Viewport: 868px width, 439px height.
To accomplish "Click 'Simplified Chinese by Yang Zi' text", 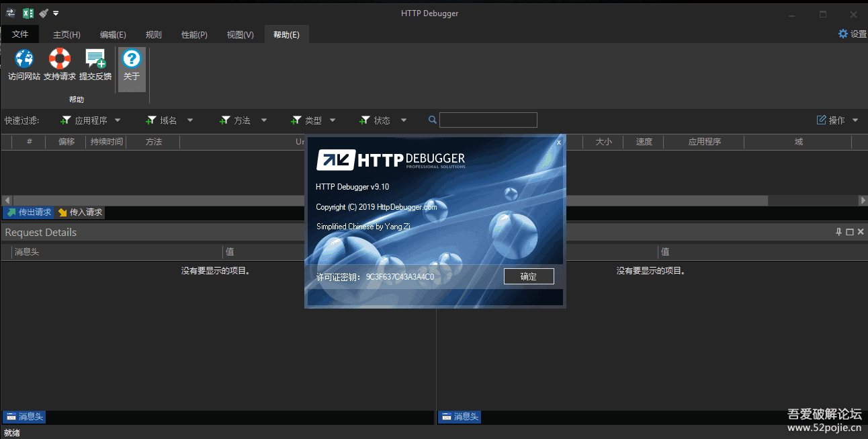I will click(x=363, y=227).
